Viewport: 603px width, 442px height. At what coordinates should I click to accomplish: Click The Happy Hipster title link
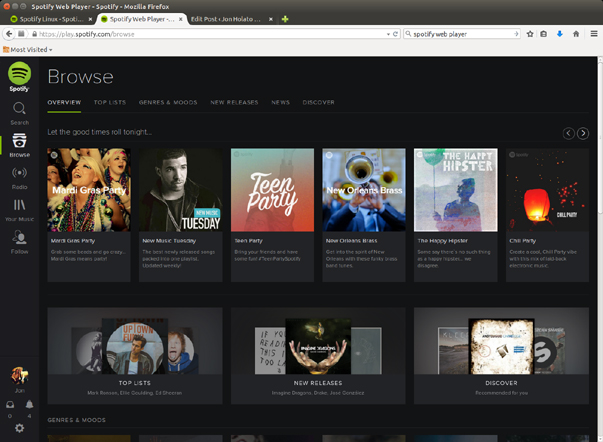(443, 241)
